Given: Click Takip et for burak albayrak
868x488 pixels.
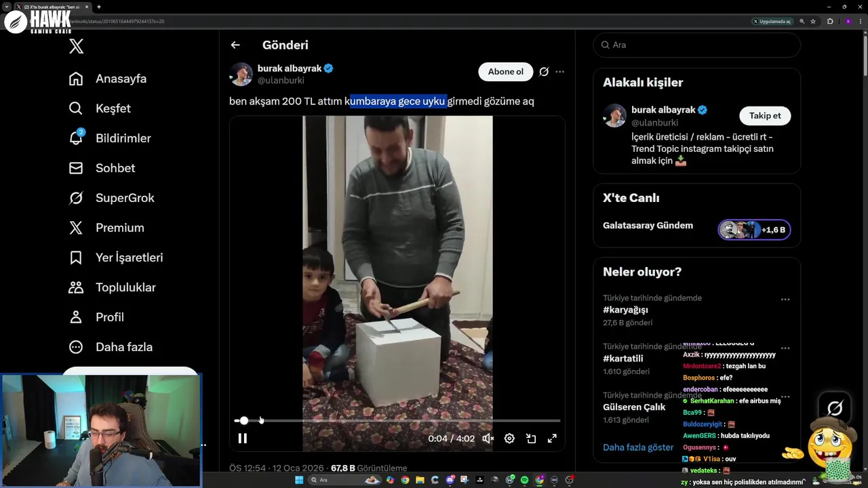Looking at the screenshot, I should click(765, 116).
